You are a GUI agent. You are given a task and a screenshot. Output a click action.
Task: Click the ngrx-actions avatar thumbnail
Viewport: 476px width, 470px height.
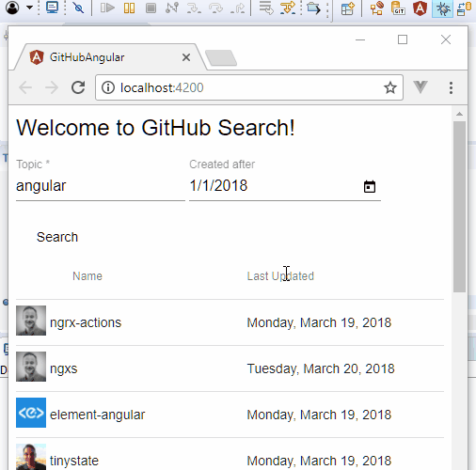(x=31, y=321)
